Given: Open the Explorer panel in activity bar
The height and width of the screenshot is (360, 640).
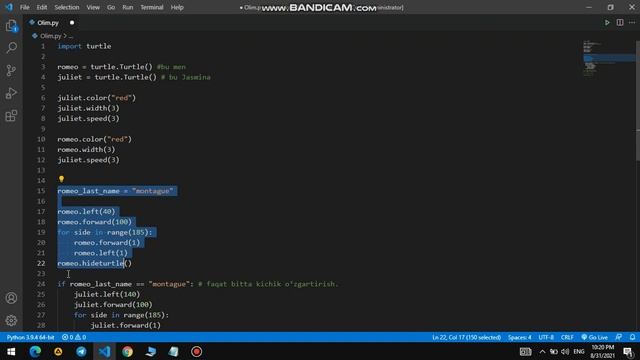Looking at the screenshot, I should [x=11, y=26].
